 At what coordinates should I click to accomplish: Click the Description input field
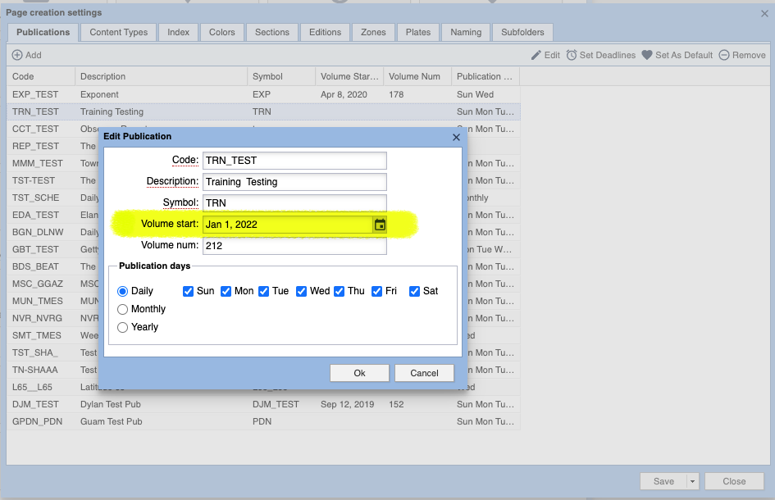295,182
